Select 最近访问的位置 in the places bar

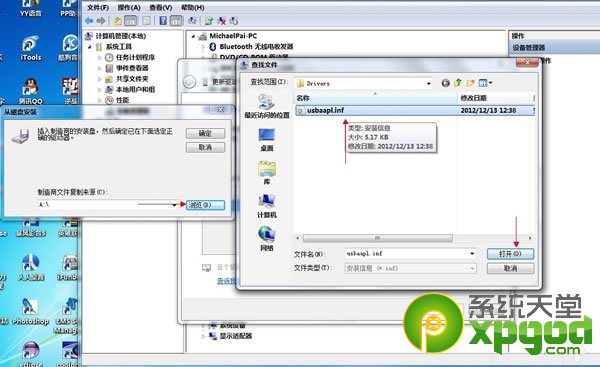tap(267, 106)
